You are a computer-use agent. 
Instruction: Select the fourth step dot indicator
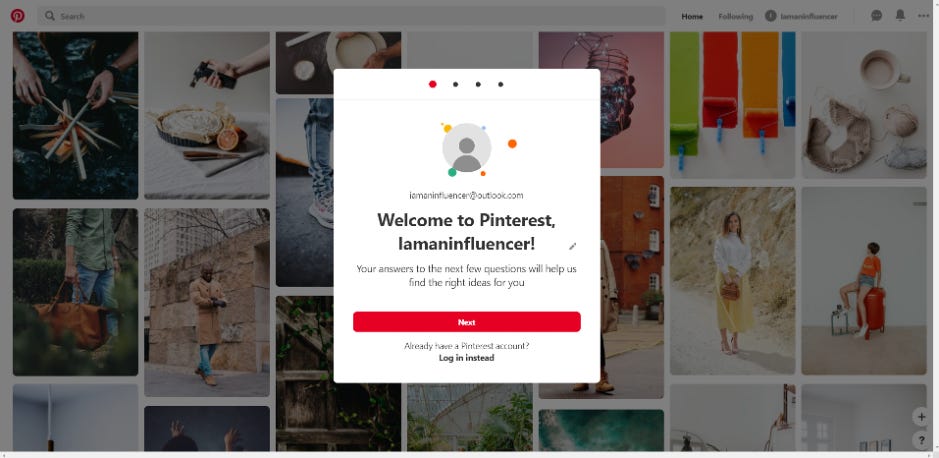[x=501, y=84]
